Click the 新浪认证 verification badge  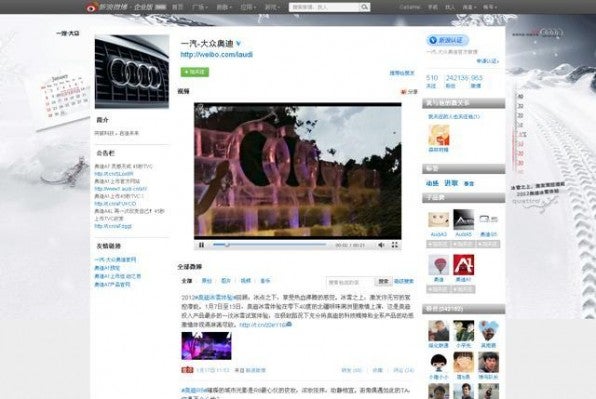click(x=447, y=40)
